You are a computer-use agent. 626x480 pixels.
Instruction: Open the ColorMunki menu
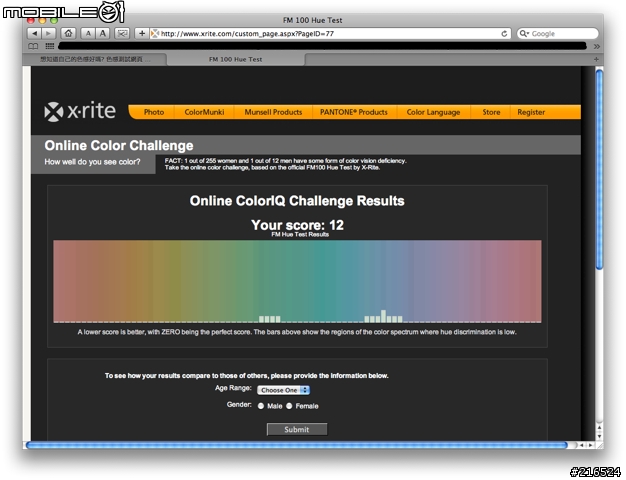pos(204,112)
